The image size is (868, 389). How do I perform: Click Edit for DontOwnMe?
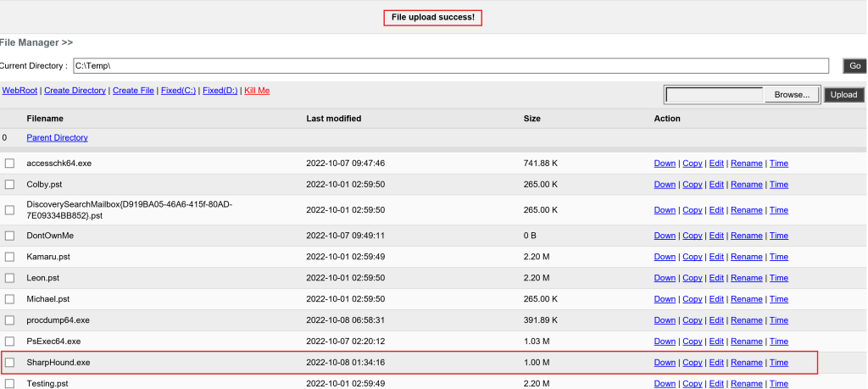click(x=716, y=236)
